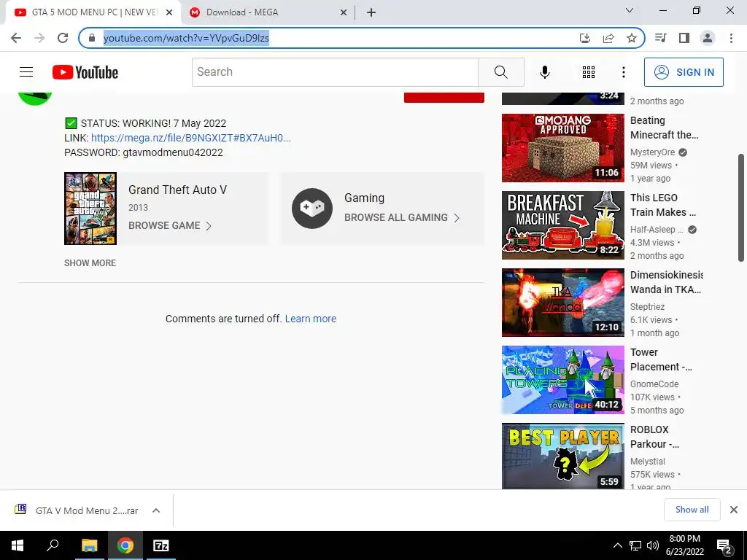Click the search magnifier button

pyautogui.click(x=500, y=72)
